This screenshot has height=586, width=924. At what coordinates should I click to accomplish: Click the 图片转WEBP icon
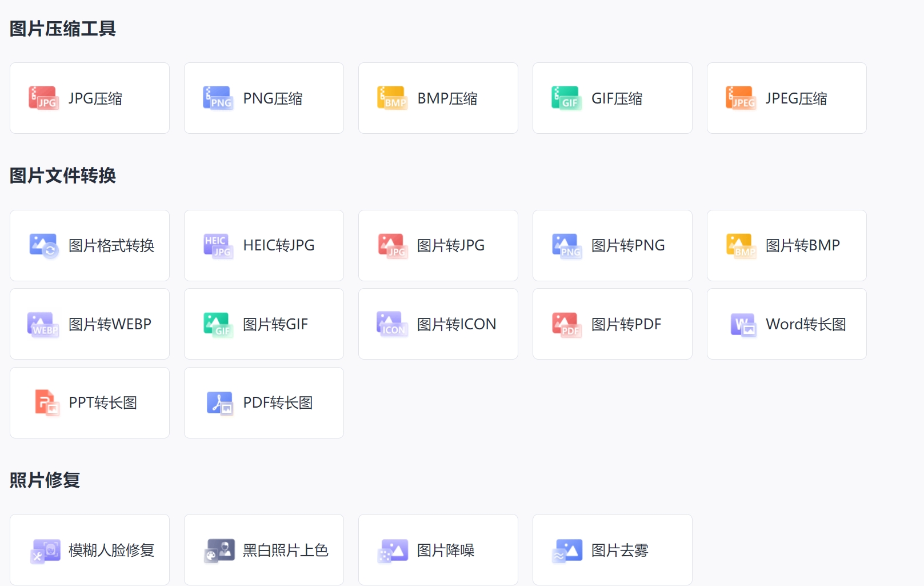pyautogui.click(x=43, y=324)
